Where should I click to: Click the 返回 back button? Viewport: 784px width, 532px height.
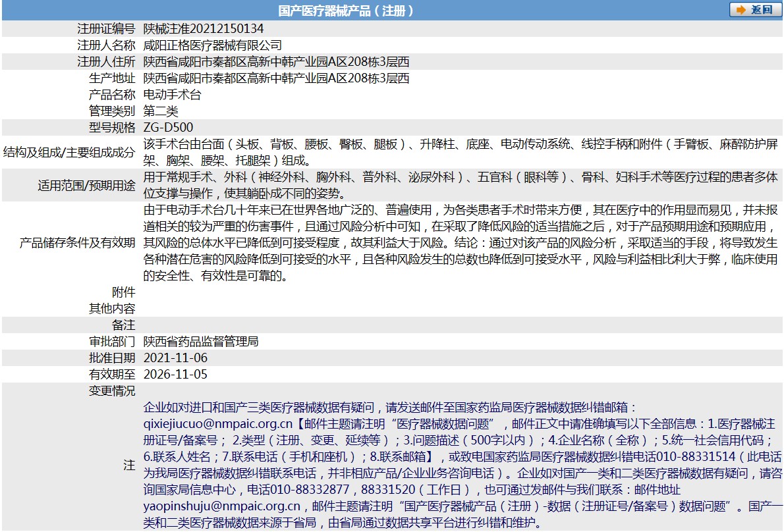pyautogui.click(x=754, y=9)
